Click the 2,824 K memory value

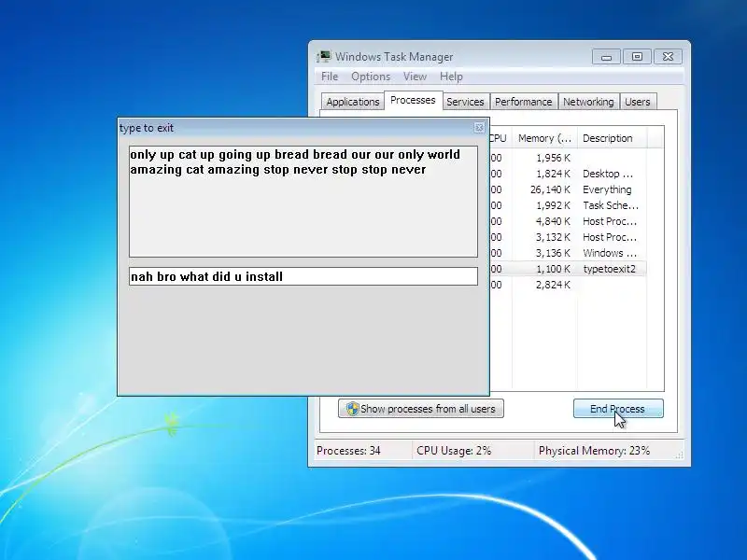coord(553,285)
